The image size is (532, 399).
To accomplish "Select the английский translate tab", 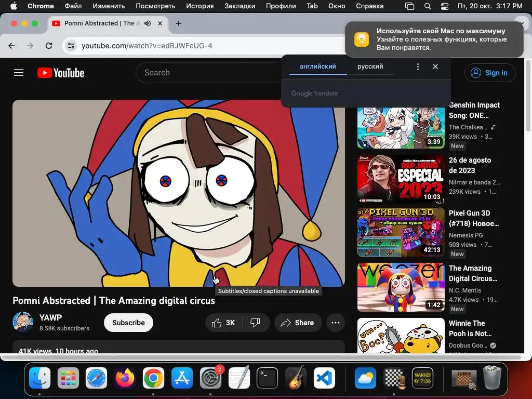I will tap(318, 66).
